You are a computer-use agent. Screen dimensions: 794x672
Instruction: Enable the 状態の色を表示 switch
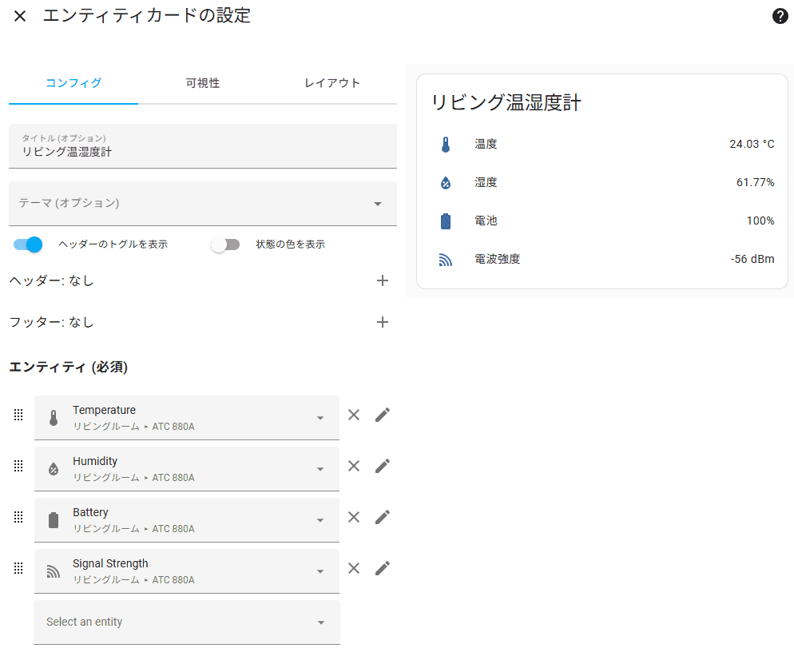pyautogui.click(x=225, y=245)
